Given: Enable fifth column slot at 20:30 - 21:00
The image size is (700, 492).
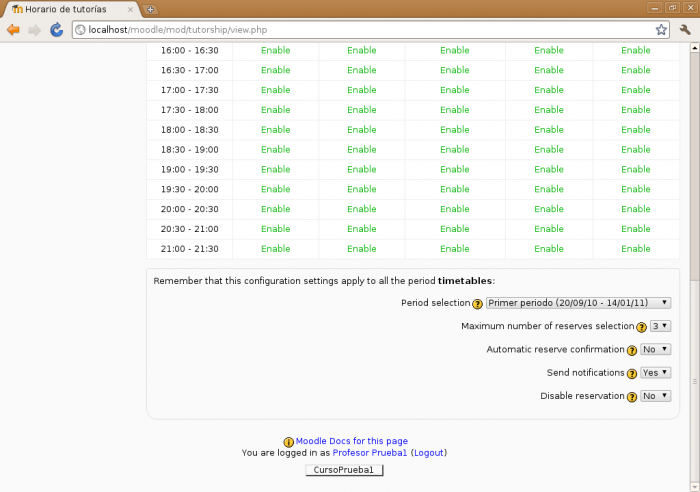Looking at the screenshot, I should click(636, 229).
